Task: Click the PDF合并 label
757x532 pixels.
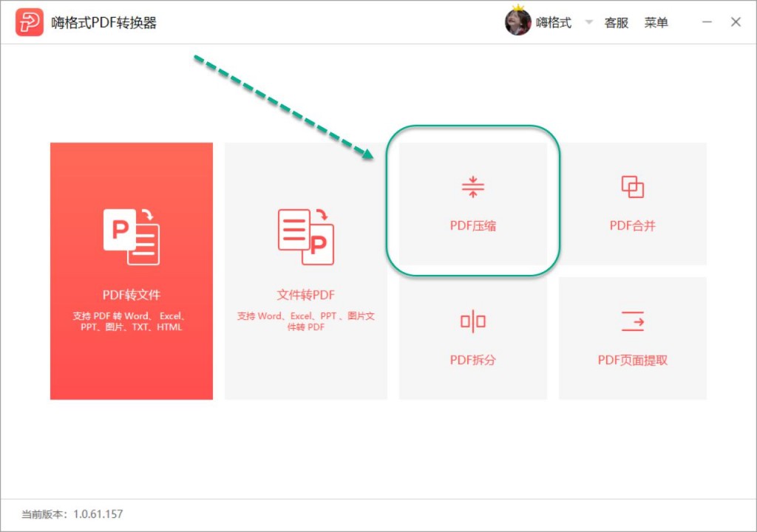Action: [x=633, y=225]
